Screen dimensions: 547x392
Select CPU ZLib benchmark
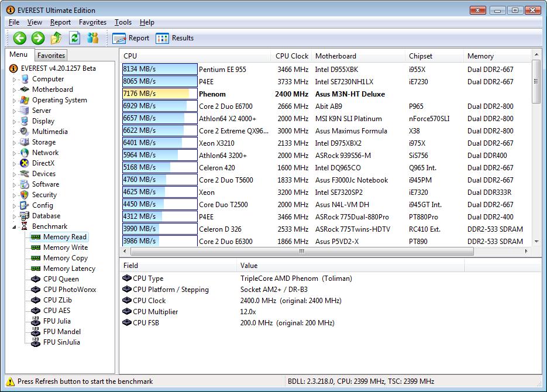pyautogui.click(x=57, y=300)
